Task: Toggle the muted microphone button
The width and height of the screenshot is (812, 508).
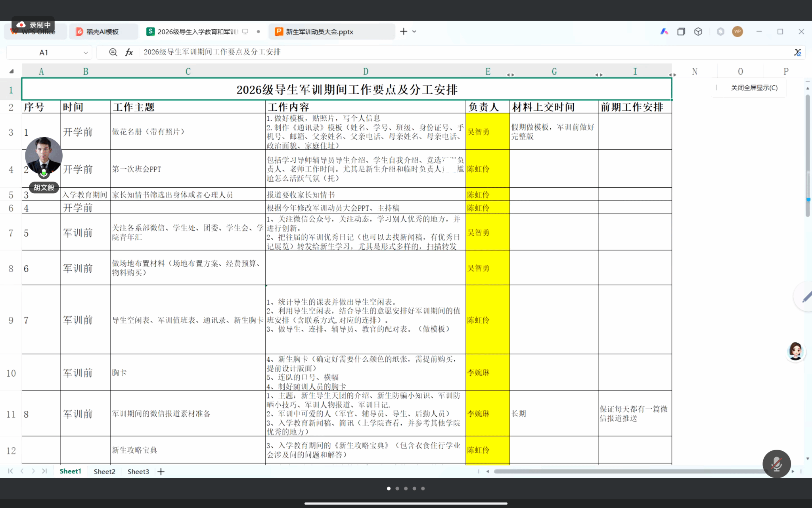Action: 776,464
